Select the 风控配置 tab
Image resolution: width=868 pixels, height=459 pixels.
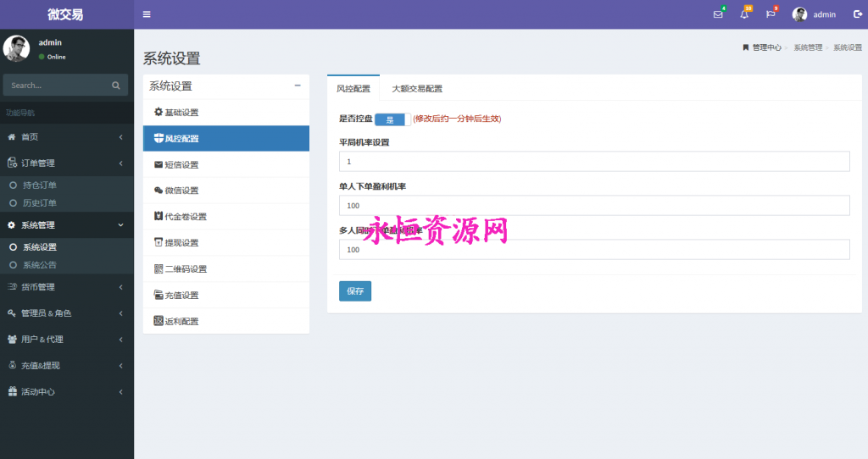pyautogui.click(x=353, y=88)
